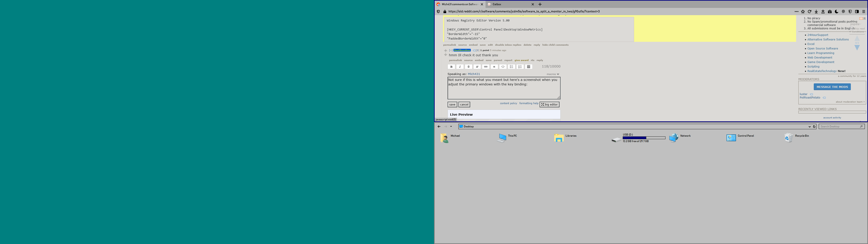The height and width of the screenshot is (244, 868).
Task: Insert code formatting with the brackets icon
Action: tap(503, 67)
